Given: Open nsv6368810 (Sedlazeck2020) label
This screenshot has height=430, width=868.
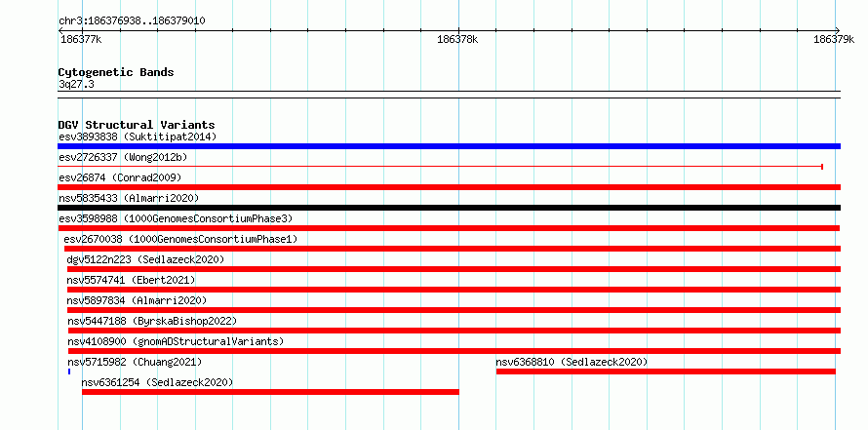Looking at the screenshot, I should (x=572, y=362).
